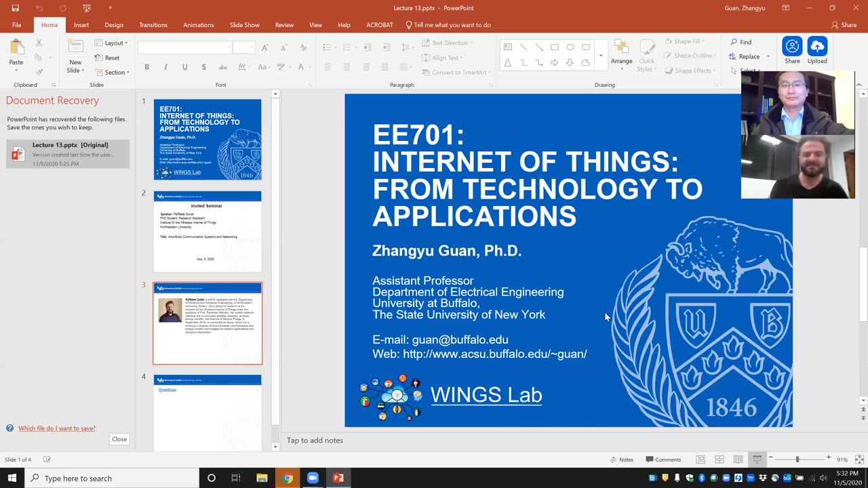Click the Cut scissors icon
The height and width of the screenshot is (488, 868).
39,43
